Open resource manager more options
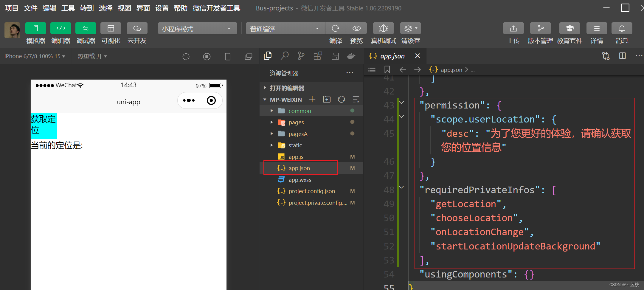 (x=350, y=73)
